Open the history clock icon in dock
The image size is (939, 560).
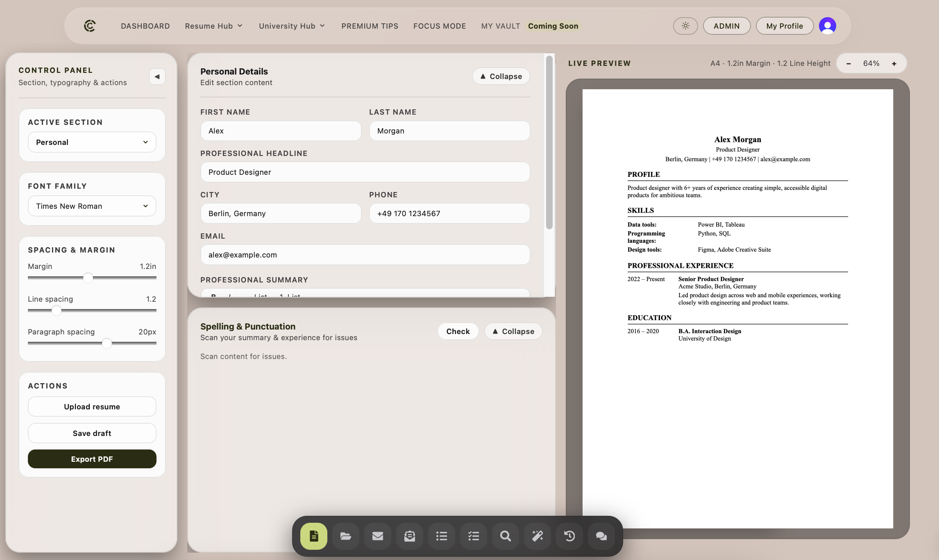point(569,536)
